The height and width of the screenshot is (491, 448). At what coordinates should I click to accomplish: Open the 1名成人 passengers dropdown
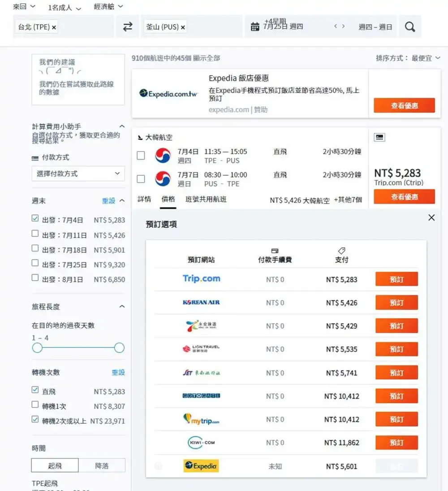(x=65, y=8)
